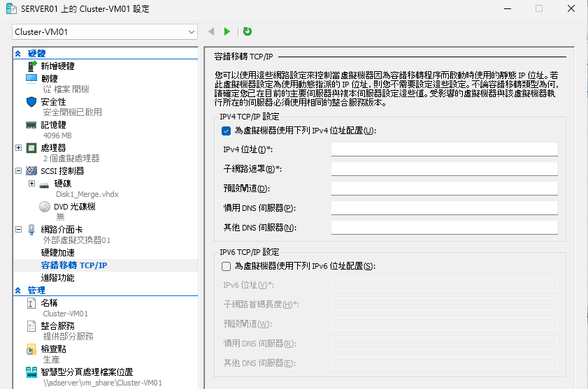This screenshot has height=389, width=588.
Task: Open the 檢查點 checkpoint icon
Action: point(31,348)
